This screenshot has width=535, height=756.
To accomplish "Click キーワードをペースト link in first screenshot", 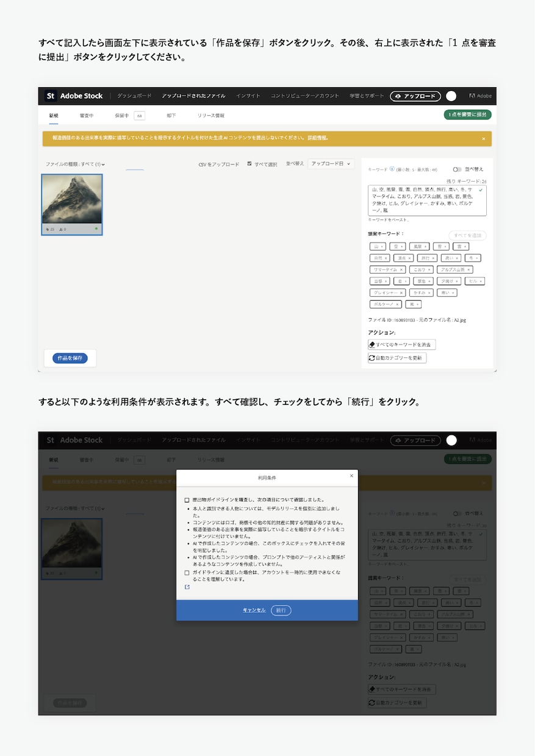I will [x=388, y=219].
